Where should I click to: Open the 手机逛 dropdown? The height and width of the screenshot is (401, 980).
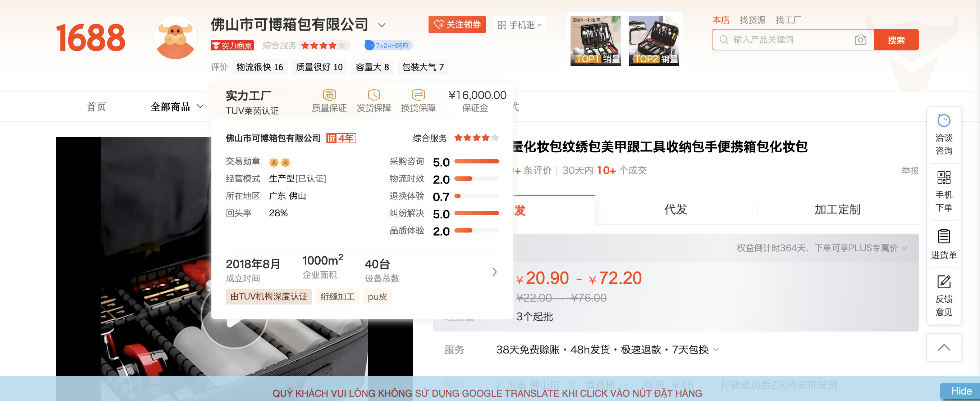[x=519, y=25]
